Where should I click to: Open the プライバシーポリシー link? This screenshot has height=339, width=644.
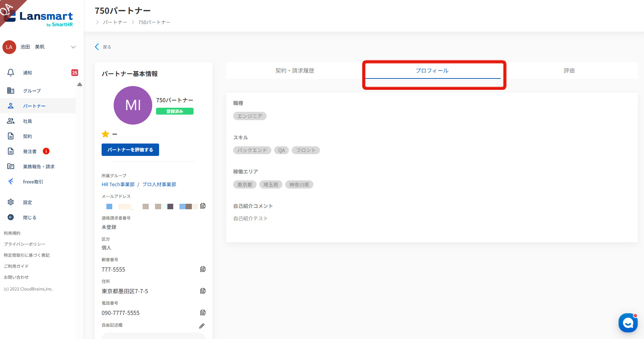[24, 244]
